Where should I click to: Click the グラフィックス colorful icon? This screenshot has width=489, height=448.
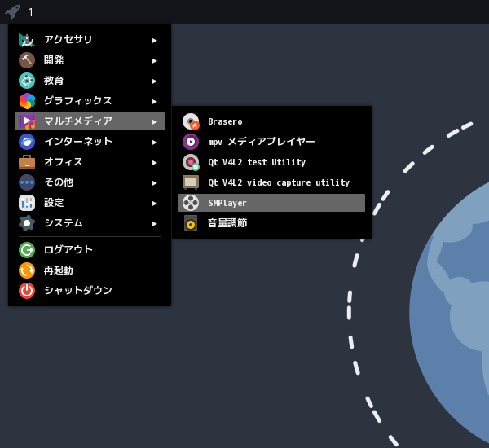tap(27, 101)
